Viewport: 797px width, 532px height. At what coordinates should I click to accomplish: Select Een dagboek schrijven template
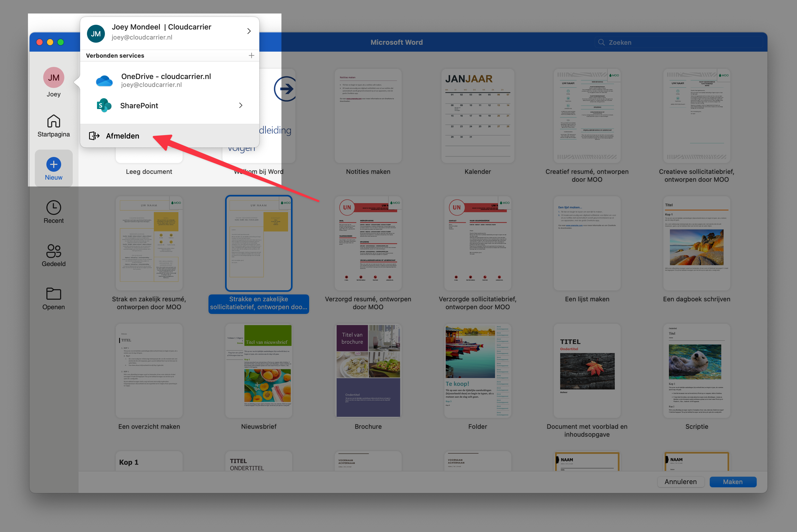coord(697,243)
